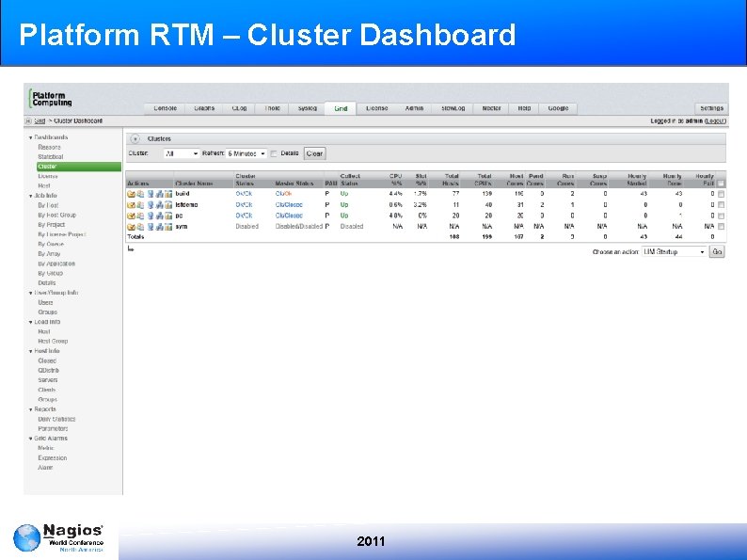Open the Ok/Ok cluster status link for build
747x560 pixels.
(244, 194)
